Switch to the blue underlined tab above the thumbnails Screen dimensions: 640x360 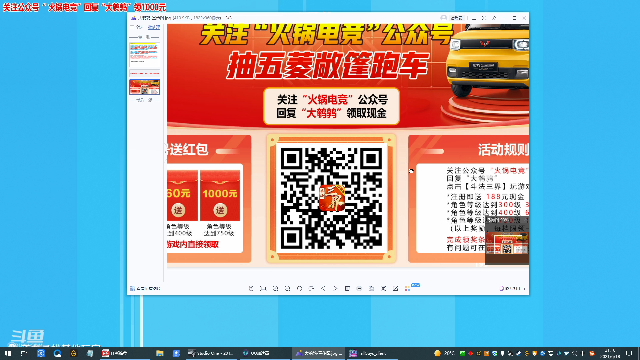pyautogui.click(x=154, y=27)
